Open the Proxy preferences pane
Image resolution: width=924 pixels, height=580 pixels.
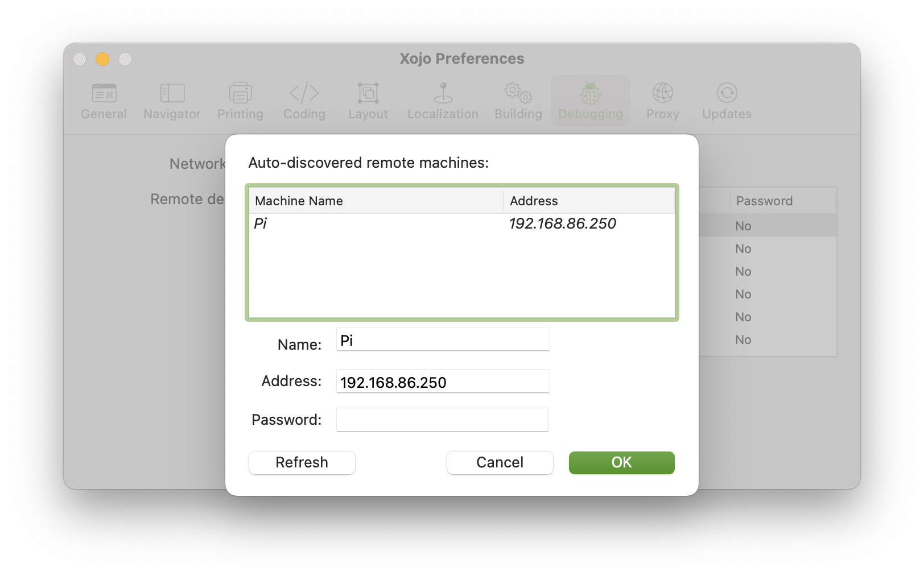click(x=662, y=100)
